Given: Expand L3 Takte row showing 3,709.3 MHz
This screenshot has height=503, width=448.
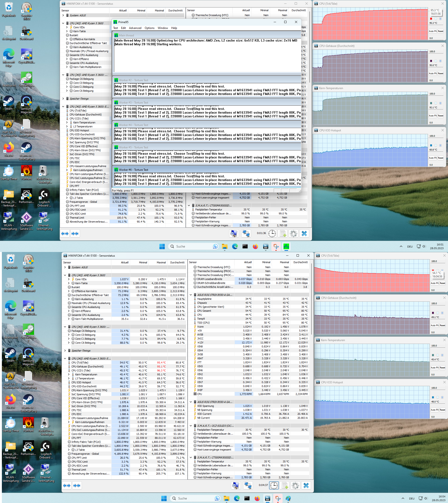Looking at the screenshot, I should coord(67,198).
